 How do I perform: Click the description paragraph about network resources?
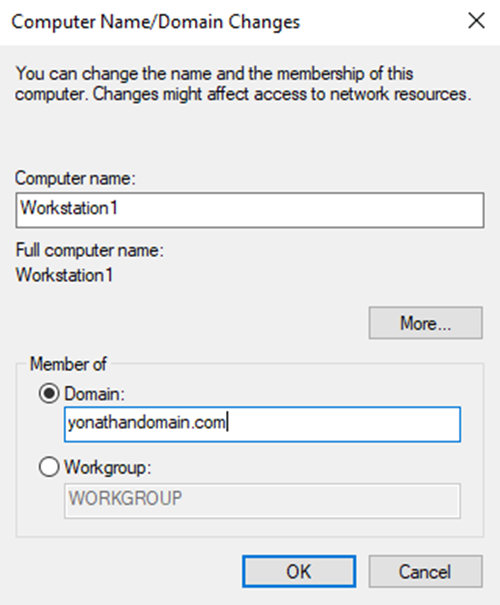[x=243, y=84]
